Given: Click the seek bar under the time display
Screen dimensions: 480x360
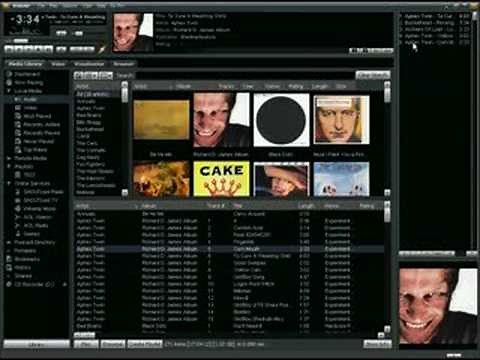Looking at the screenshot, I should (x=54, y=41).
